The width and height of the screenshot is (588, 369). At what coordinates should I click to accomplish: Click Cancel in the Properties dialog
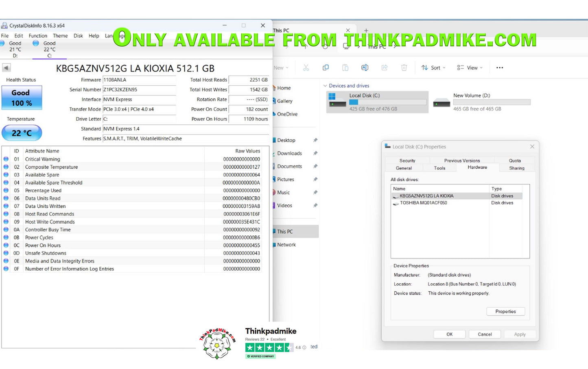pos(485,334)
